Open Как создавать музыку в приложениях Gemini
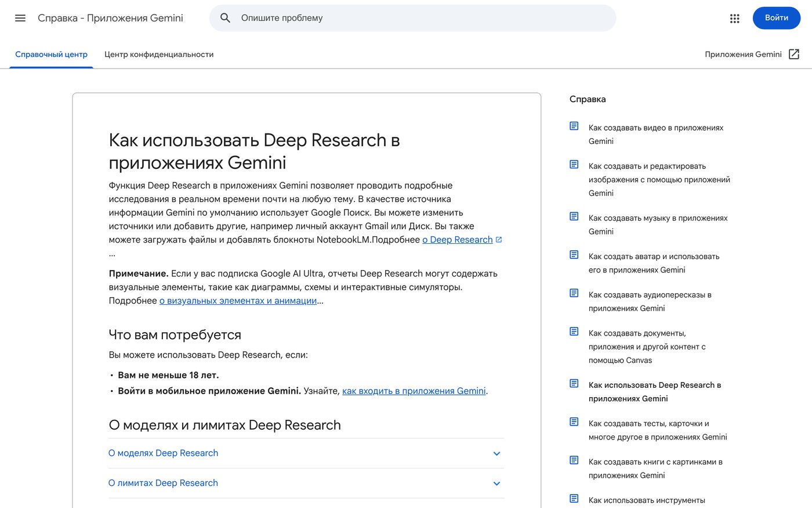 [658, 225]
